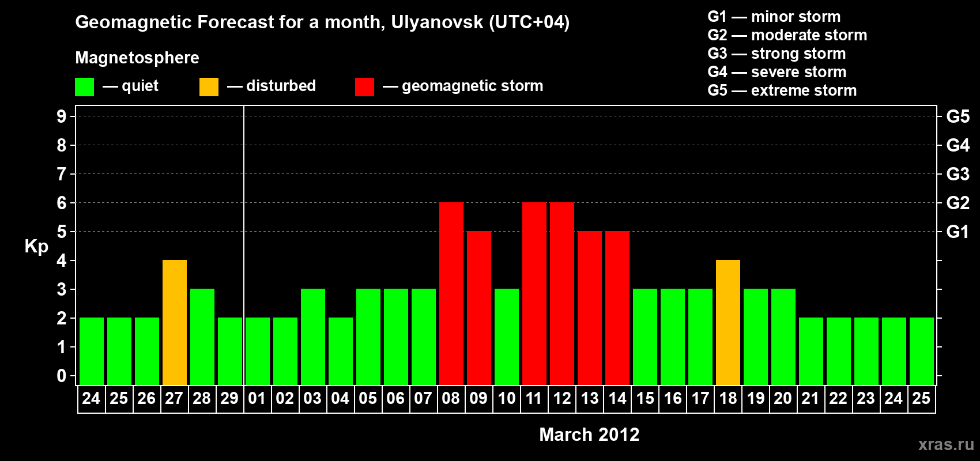This screenshot has width=980, height=461.
Task: Click the Magnetosphere heading
Action: tap(137, 58)
